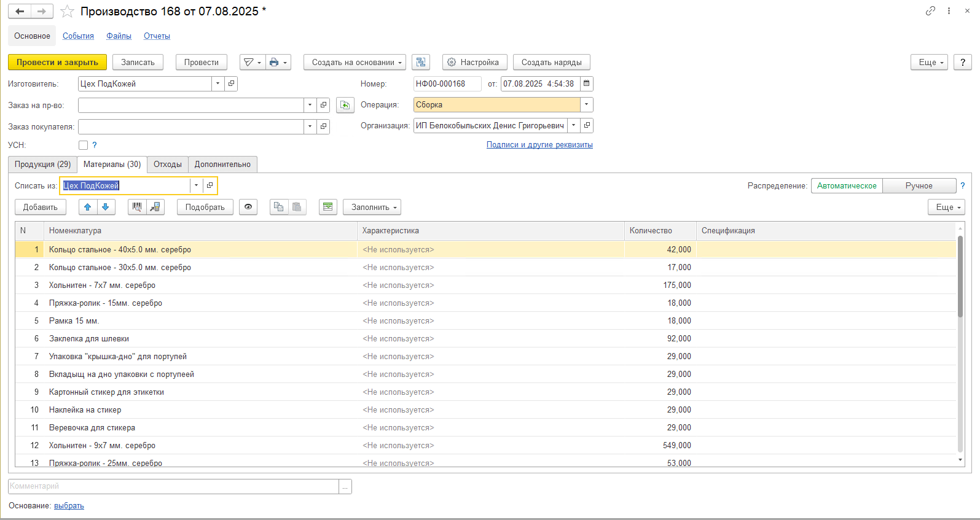Screen dimensions: 980x520
Task: Click the document structure icon beside Настройка
Action: coord(421,62)
